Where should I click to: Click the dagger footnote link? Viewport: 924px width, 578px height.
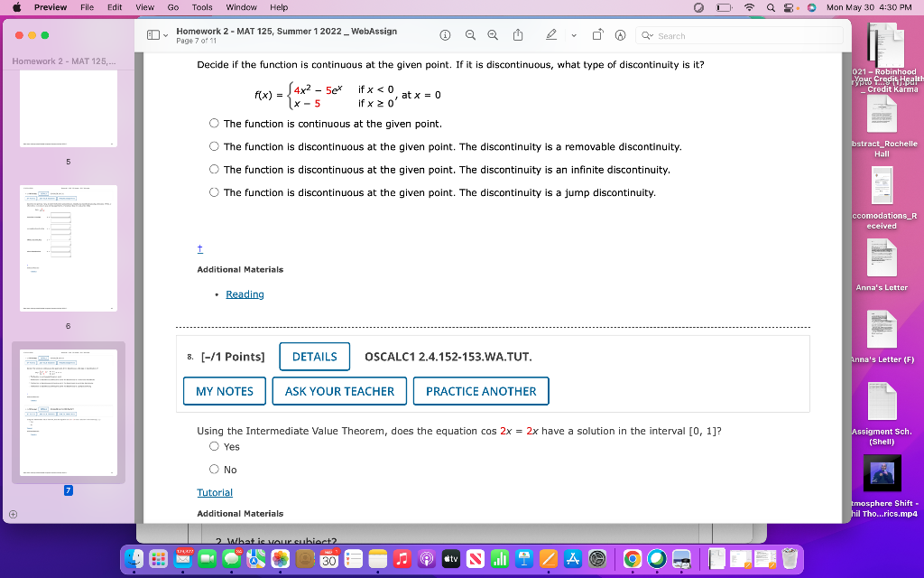pos(199,249)
